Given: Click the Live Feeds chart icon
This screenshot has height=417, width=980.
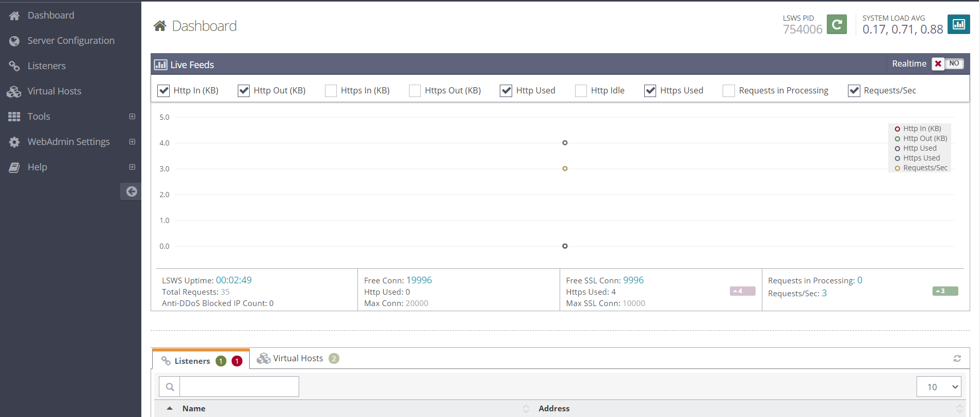Looking at the screenshot, I should [x=160, y=65].
